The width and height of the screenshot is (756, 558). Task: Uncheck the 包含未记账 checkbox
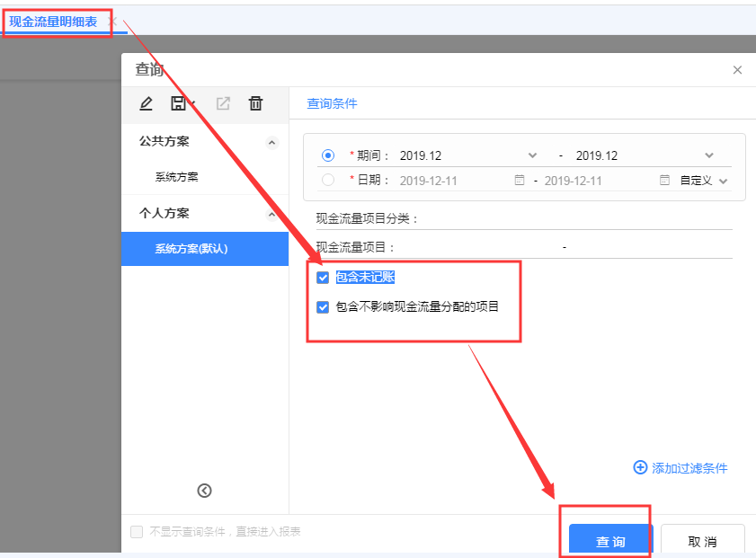[x=323, y=278]
